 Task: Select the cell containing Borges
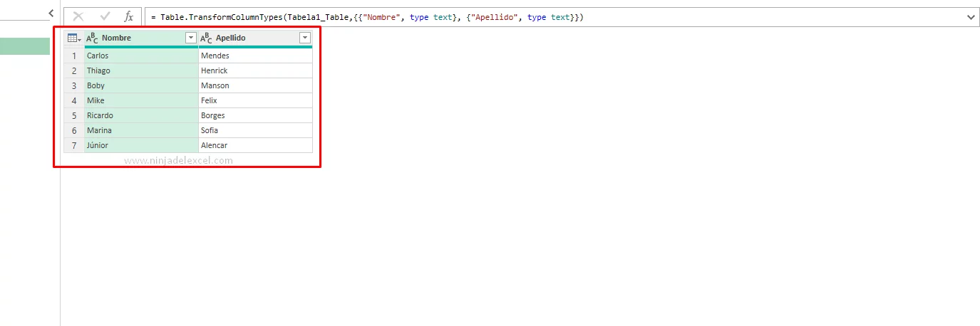255,115
